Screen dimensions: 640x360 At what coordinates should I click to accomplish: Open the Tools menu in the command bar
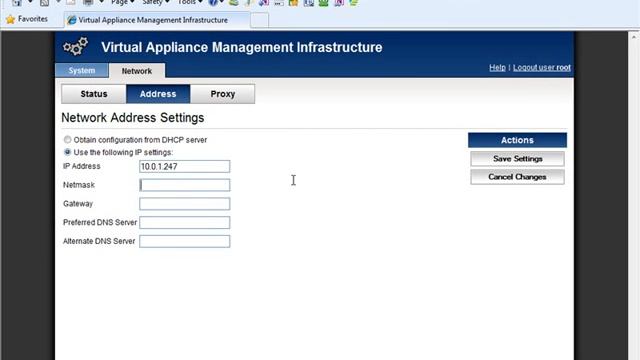pyautogui.click(x=190, y=2)
